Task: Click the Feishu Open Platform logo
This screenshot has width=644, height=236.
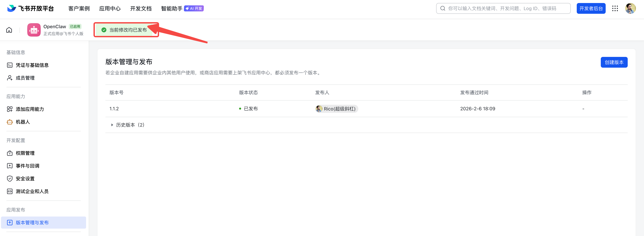Action: point(30,9)
